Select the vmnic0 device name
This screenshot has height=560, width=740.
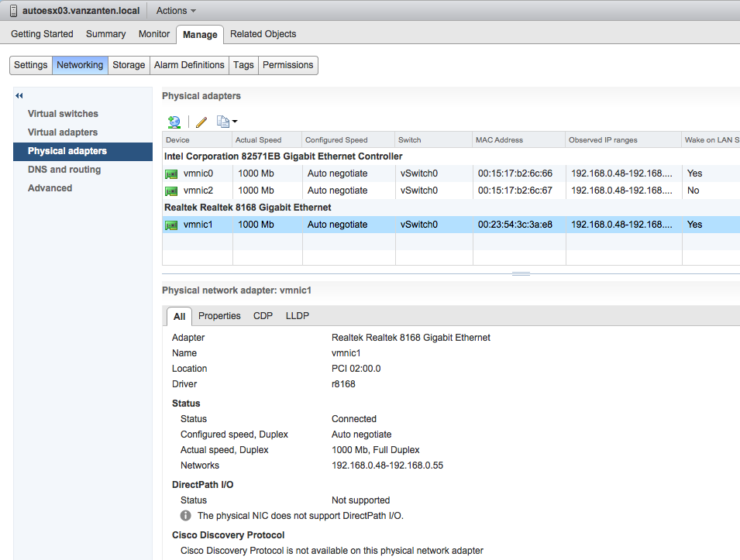(x=198, y=173)
